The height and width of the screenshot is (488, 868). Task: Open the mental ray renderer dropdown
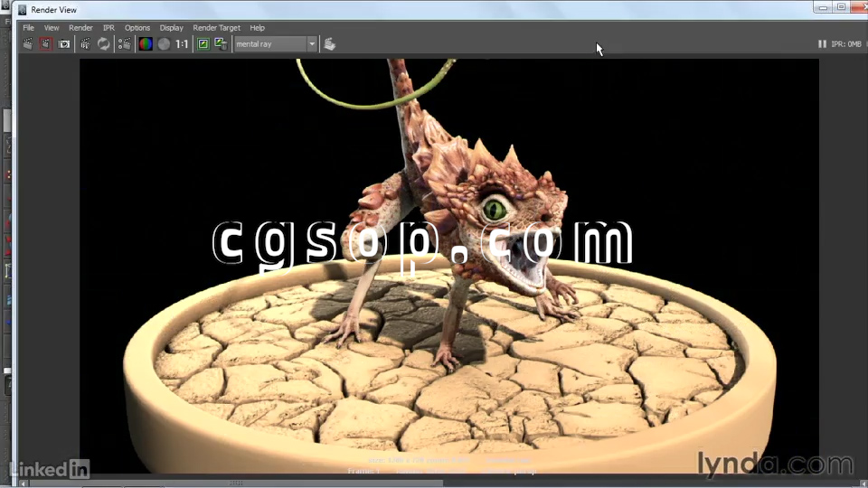point(275,43)
